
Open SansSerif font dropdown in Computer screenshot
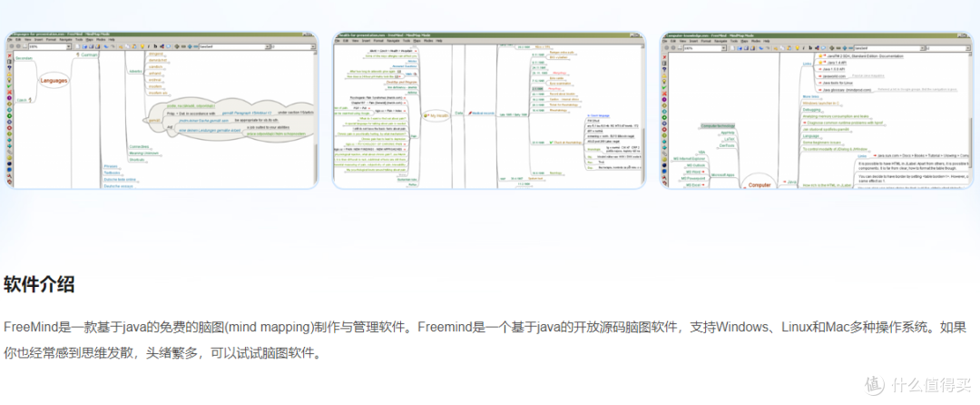(x=889, y=48)
